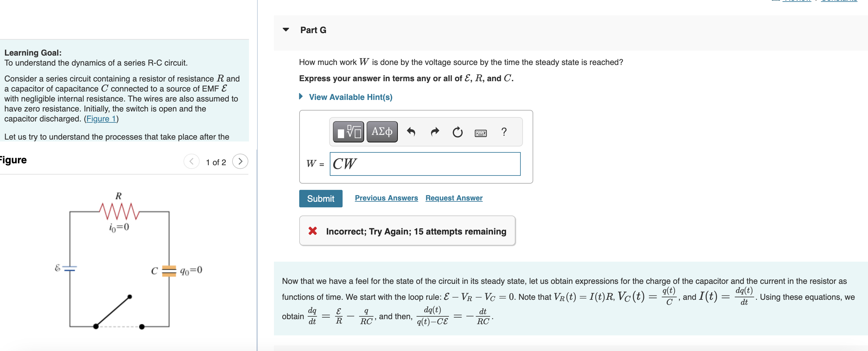Open the Figure 1 link
This screenshot has height=351, width=868.
pos(101,119)
